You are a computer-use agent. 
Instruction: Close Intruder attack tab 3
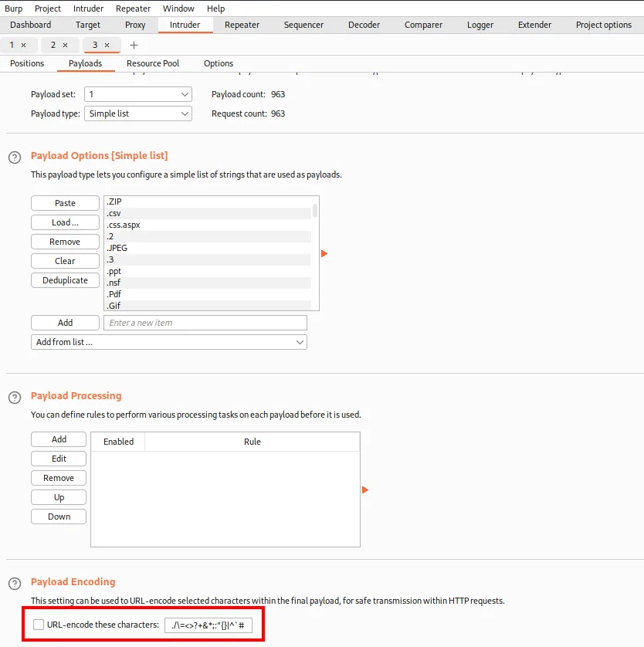(107, 45)
